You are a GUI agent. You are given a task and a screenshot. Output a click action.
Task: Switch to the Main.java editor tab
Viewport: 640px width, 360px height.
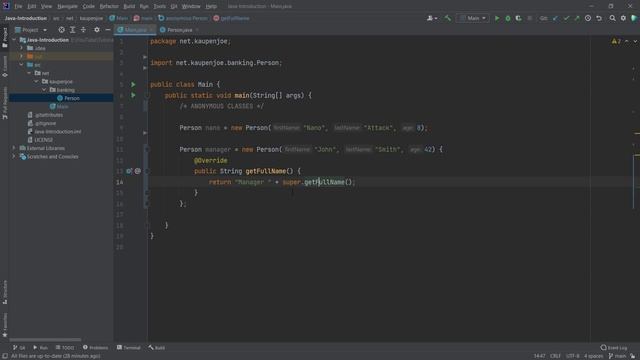coord(135,30)
